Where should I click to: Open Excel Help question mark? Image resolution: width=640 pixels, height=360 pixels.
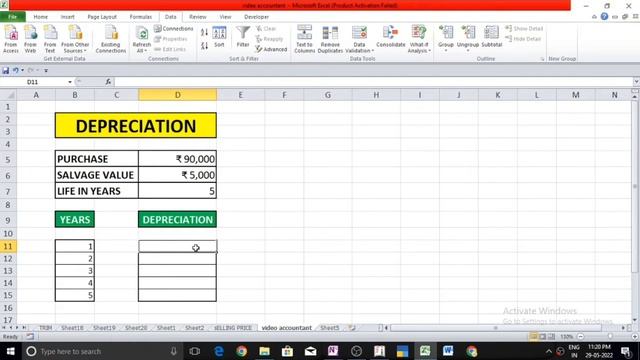click(x=604, y=17)
